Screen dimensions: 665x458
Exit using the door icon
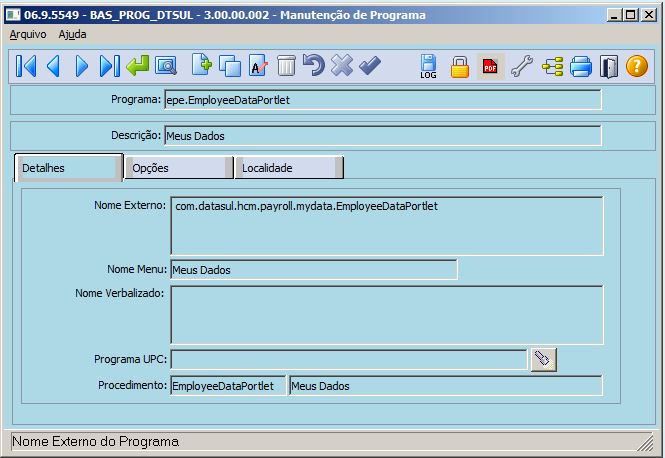[609, 67]
